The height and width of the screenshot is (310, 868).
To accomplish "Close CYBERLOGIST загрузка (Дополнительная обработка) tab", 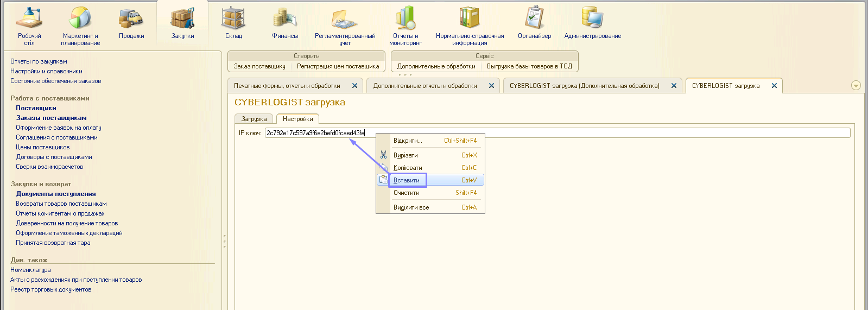I will pyautogui.click(x=674, y=86).
